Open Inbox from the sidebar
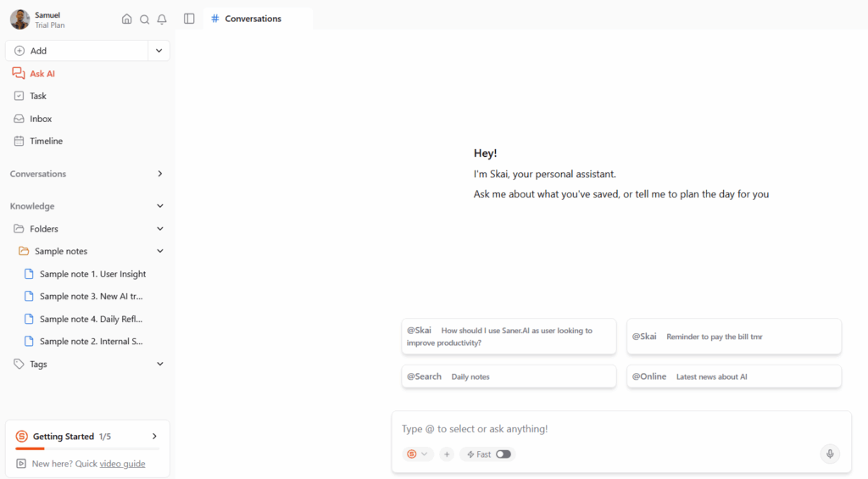 coord(41,119)
